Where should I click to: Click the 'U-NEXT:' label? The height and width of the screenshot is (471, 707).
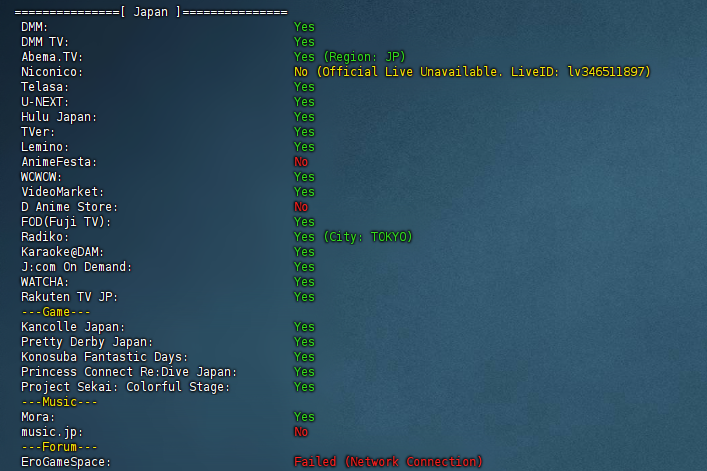point(45,102)
